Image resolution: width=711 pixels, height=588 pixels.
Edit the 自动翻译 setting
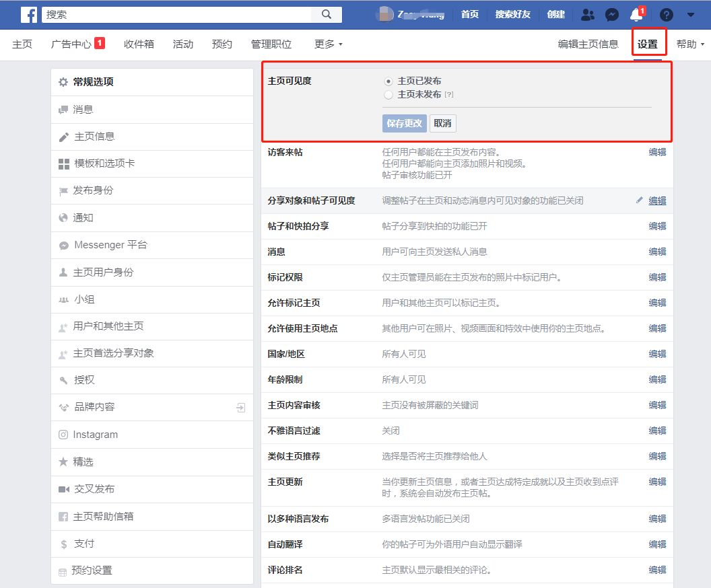coord(657,544)
